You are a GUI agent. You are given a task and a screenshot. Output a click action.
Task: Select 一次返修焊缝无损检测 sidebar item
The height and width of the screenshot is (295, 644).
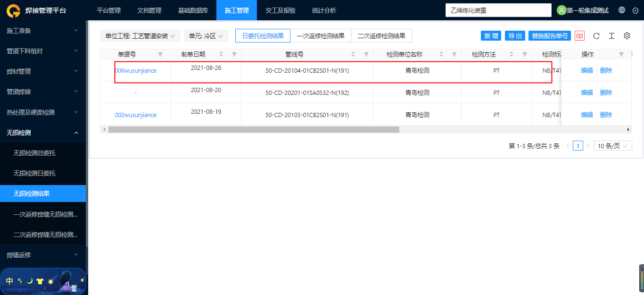click(x=43, y=214)
